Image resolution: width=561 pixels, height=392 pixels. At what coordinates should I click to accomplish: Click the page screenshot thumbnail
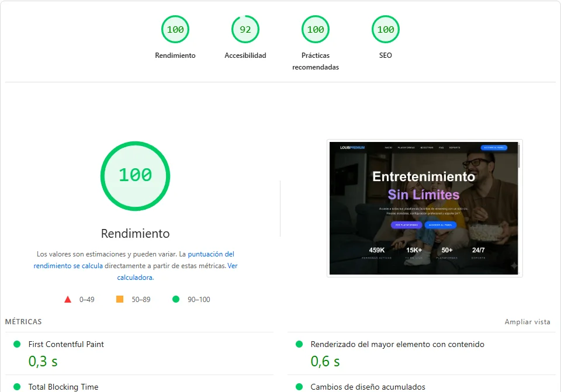[425, 208]
